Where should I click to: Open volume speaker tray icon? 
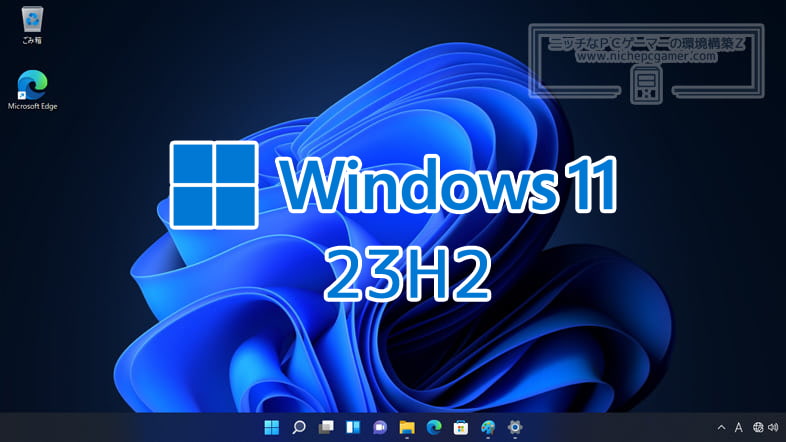(773, 427)
